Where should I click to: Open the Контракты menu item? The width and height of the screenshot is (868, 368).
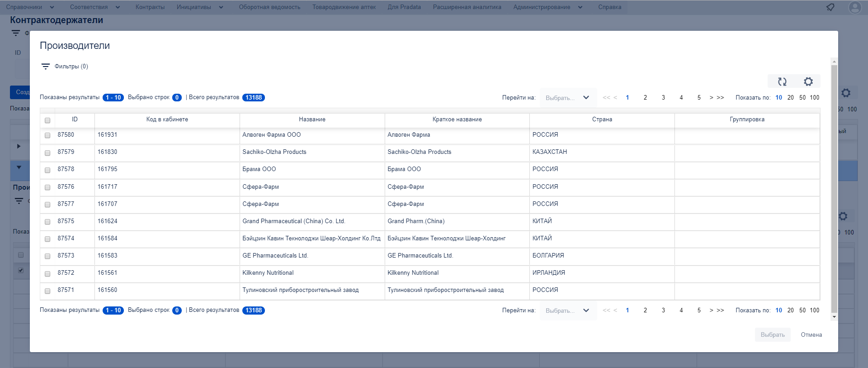(x=150, y=7)
